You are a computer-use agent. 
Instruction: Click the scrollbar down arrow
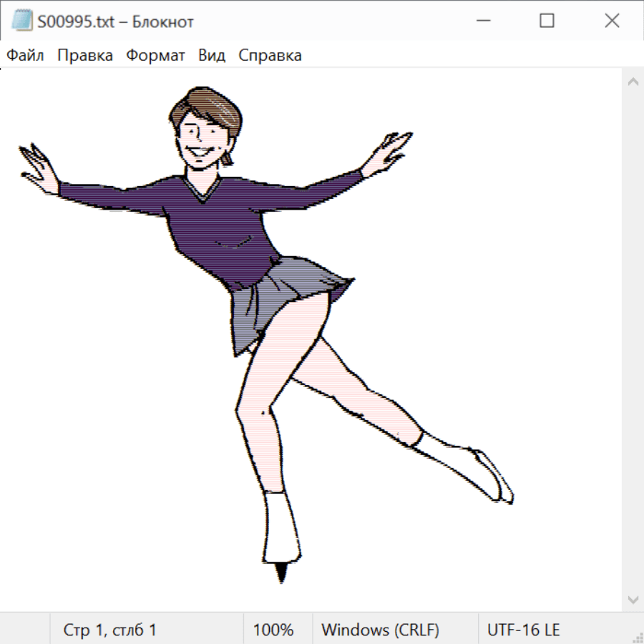(x=633, y=599)
